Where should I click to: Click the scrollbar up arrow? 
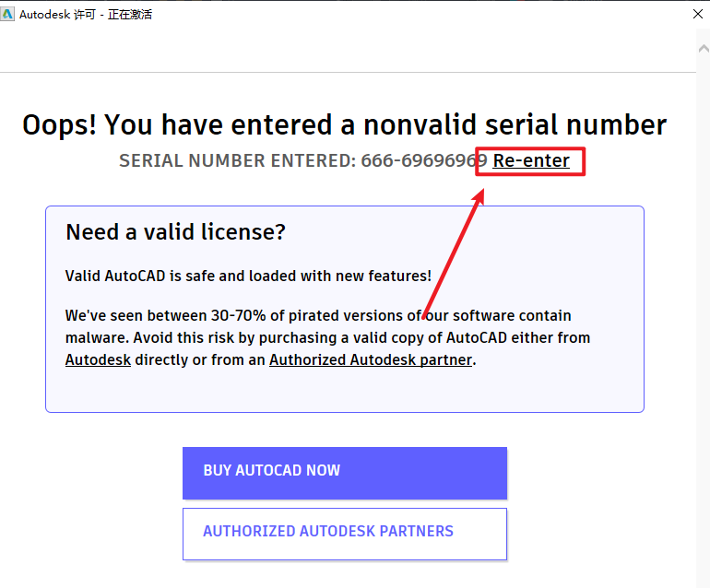[703, 50]
